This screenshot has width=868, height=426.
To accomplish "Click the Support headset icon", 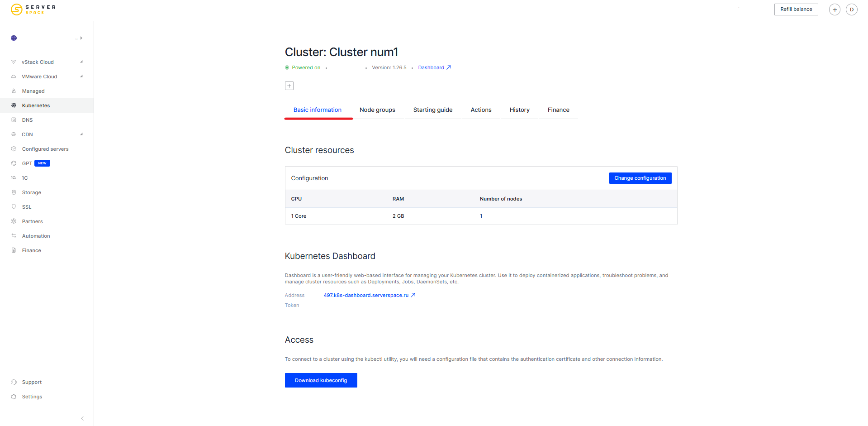I will 14,382.
